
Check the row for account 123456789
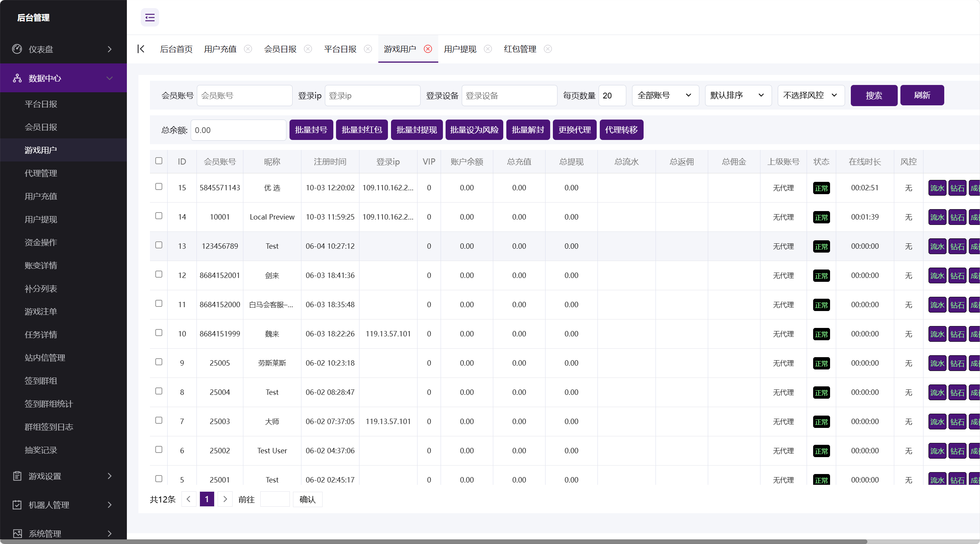pyautogui.click(x=159, y=245)
